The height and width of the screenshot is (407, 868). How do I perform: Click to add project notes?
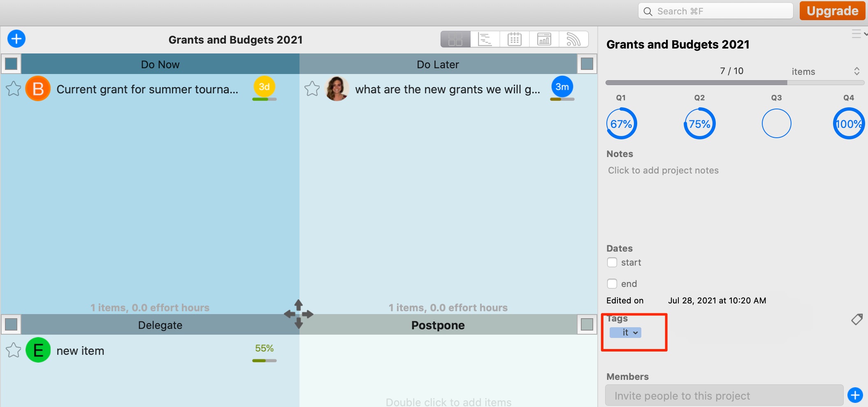pyautogui.click(x=663, y=170)
